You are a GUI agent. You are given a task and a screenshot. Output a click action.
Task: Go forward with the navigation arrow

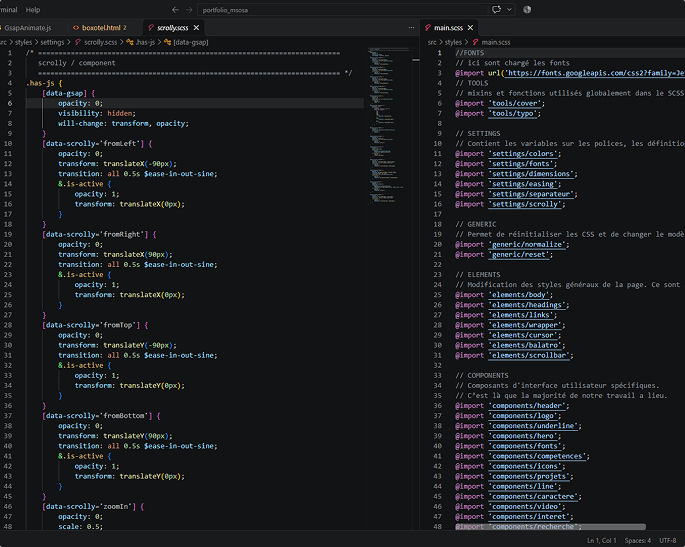click(189, 10)
